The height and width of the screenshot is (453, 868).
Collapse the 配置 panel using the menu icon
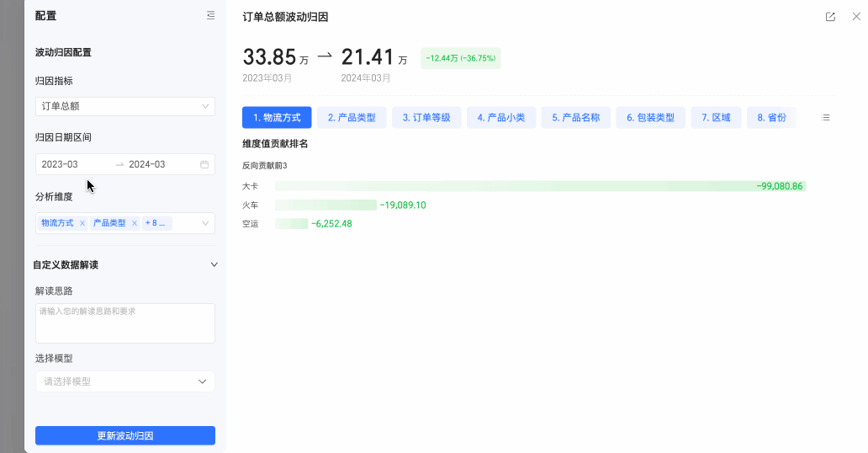tap(210, 15)
